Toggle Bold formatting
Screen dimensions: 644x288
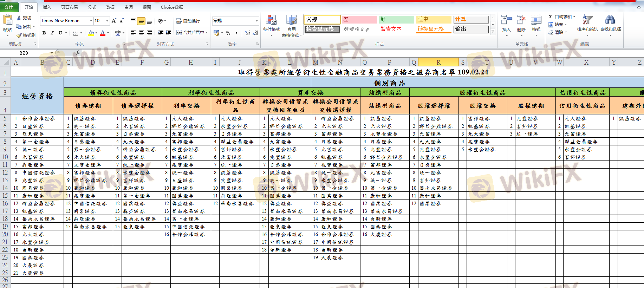click(44, 33)
